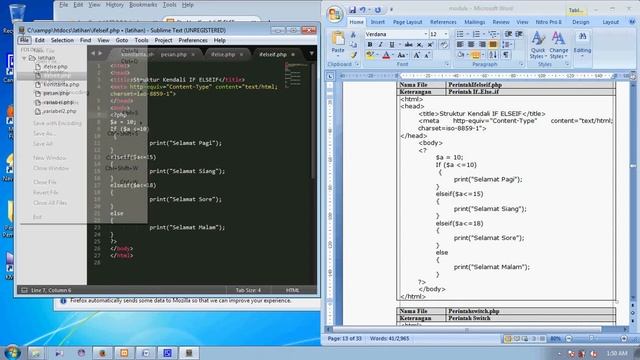Click the Grow Font icon
The image size is (640, 360).
click(x=417, y=55)
